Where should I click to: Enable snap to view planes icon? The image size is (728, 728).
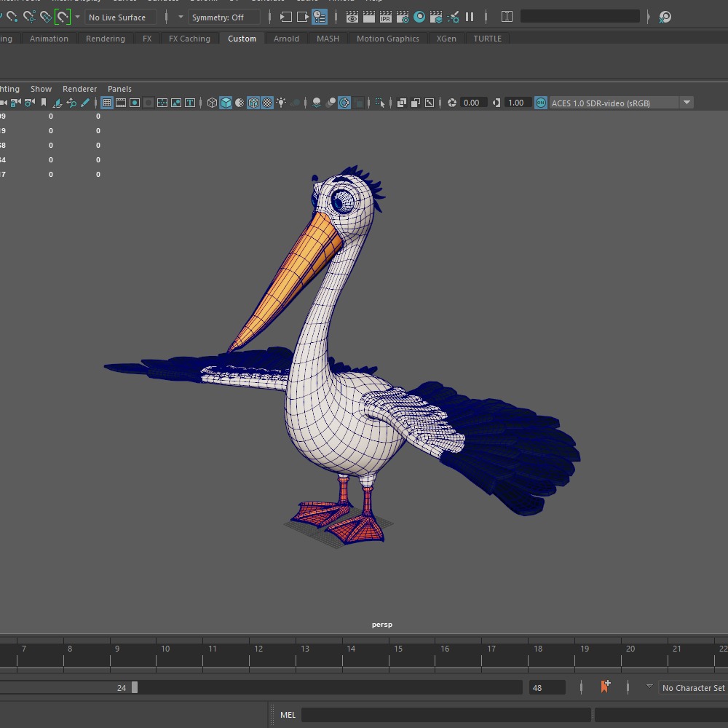[45, 17]
